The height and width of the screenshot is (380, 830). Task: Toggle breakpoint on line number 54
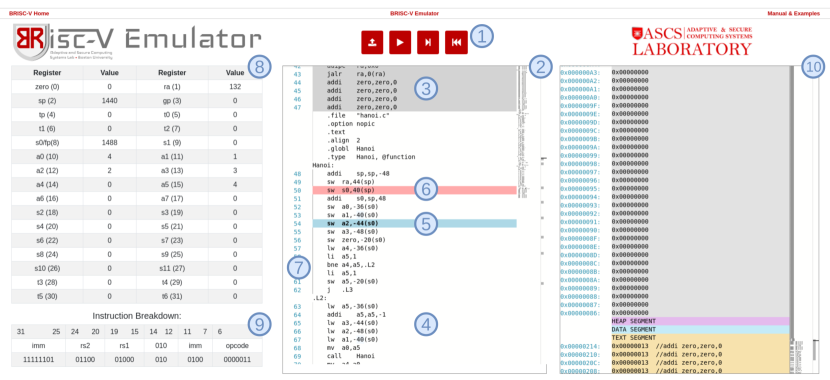(296, 223)
